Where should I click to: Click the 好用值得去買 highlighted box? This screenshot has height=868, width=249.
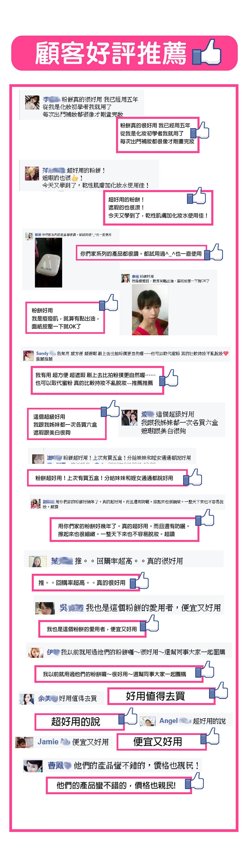coord(161,696)
